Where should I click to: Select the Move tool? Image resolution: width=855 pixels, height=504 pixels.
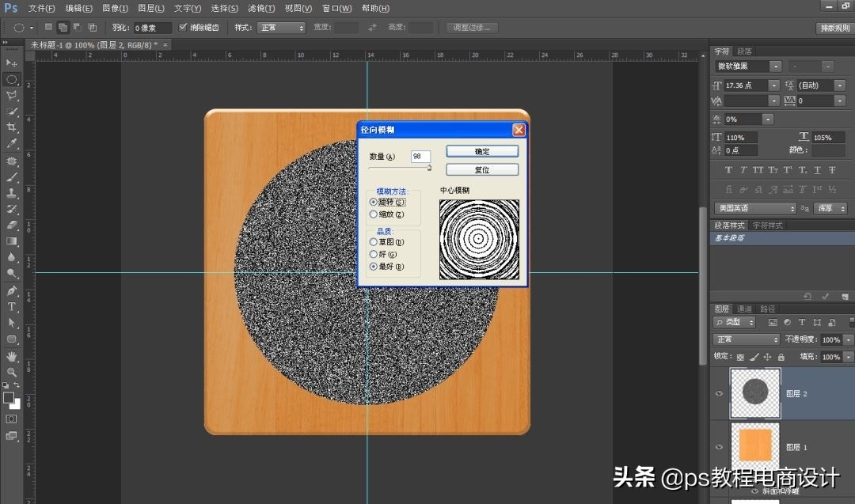click(11, 63)
